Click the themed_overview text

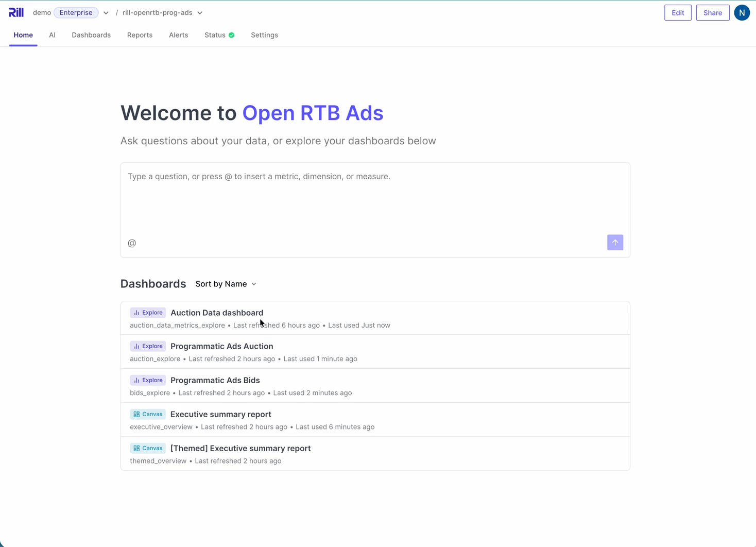(x=158, y=461)
